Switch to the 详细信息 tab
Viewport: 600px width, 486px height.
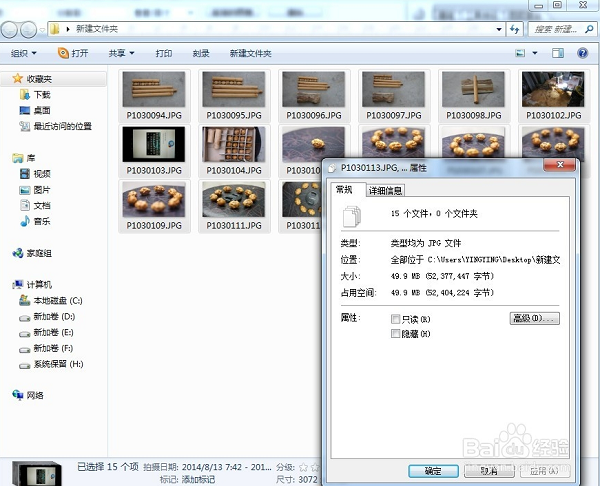pyautogui.click(x=386, y=190)
